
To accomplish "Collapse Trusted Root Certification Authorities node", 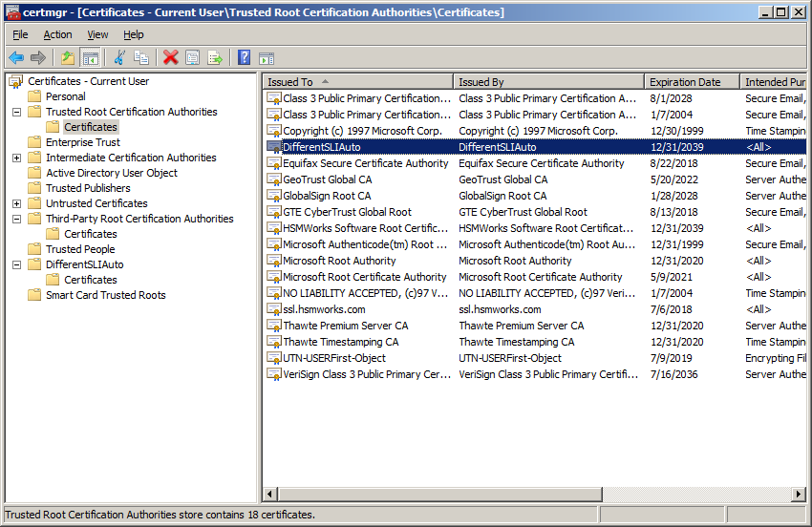I will tap(16, 112).
